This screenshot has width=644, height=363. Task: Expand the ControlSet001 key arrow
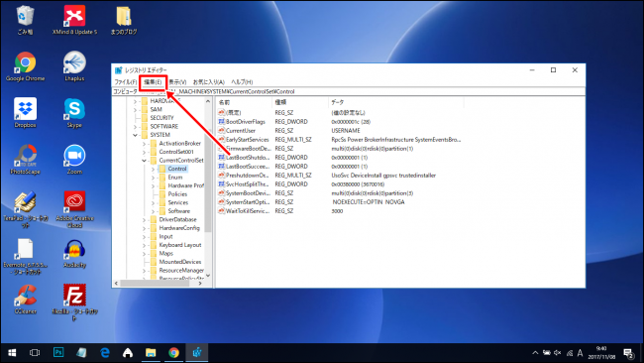tap(144, 152)
